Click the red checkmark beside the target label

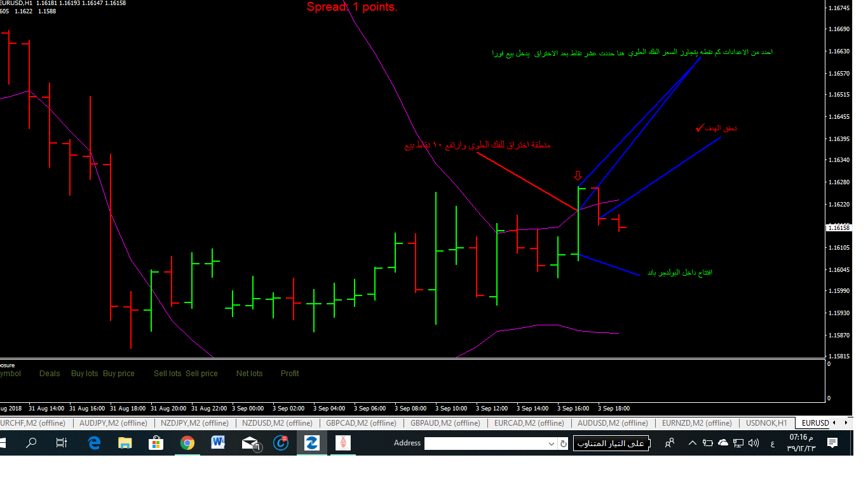[x=700, y=128]
